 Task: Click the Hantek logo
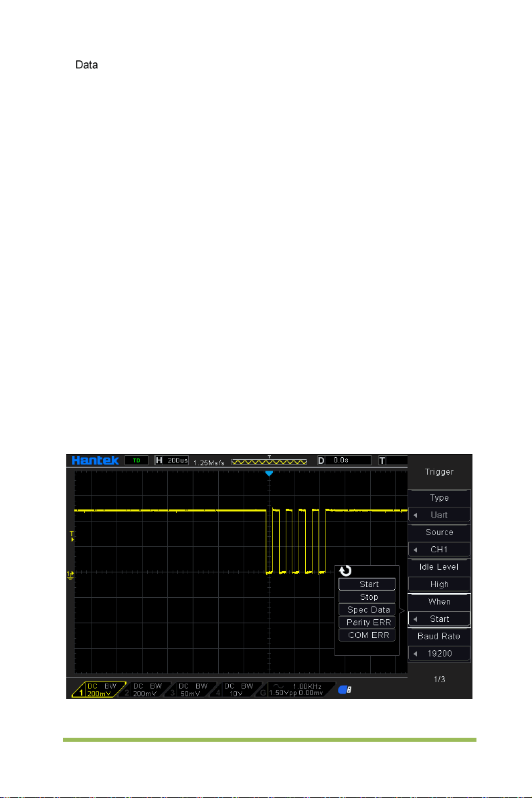click(95, 460)
